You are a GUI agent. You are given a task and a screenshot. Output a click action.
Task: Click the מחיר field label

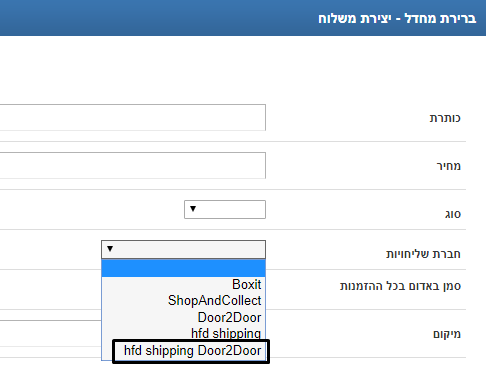[449, 166]
